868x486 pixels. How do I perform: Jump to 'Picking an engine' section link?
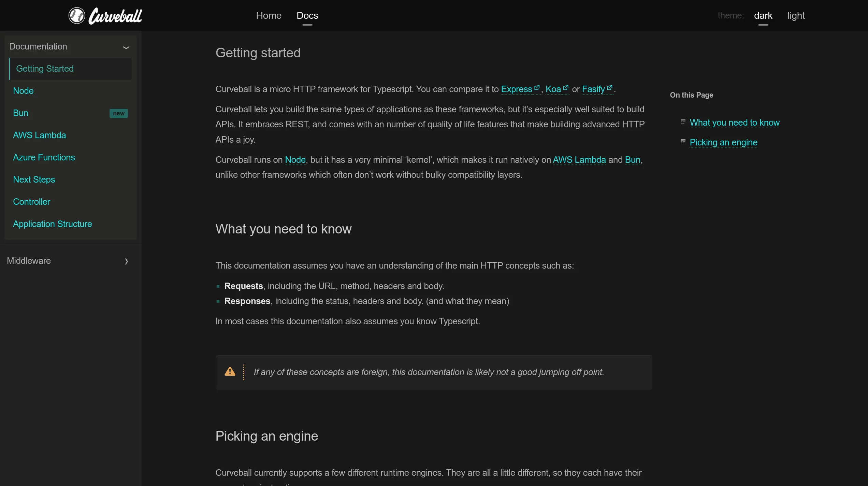pos(723,142)
